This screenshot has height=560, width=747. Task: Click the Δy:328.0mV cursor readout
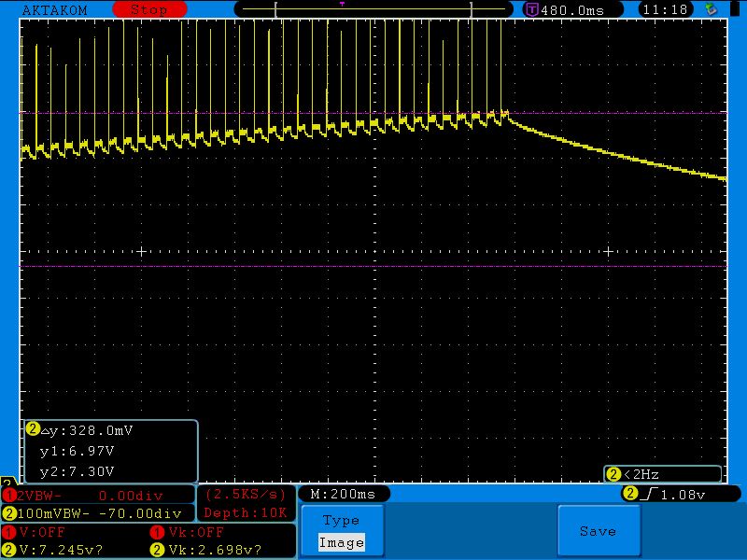pyautogui.click(x=87, y=430)
